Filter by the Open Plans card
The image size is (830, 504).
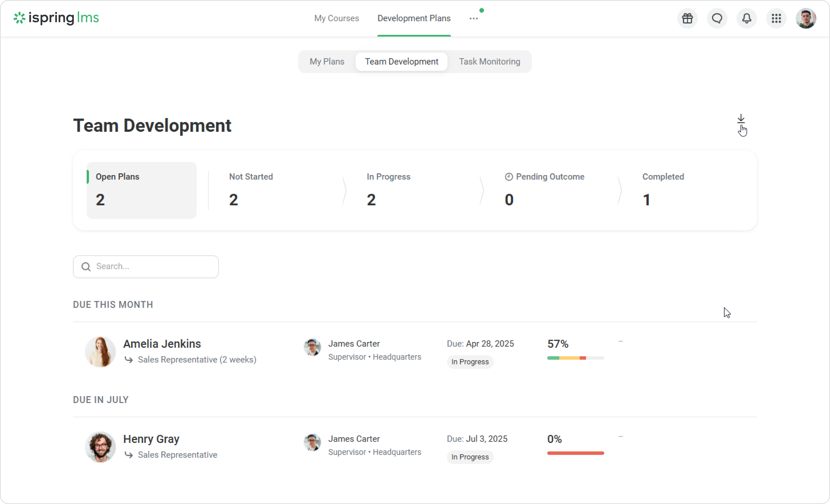pos(141,190)
